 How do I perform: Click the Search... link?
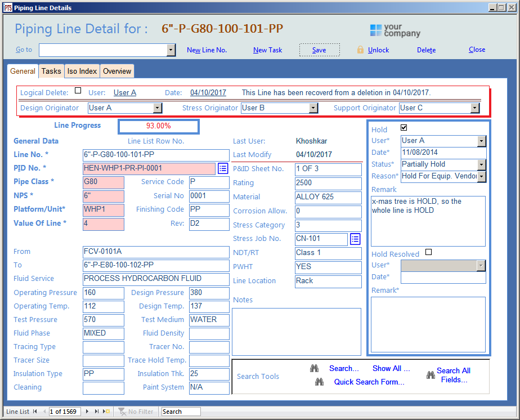344,368
